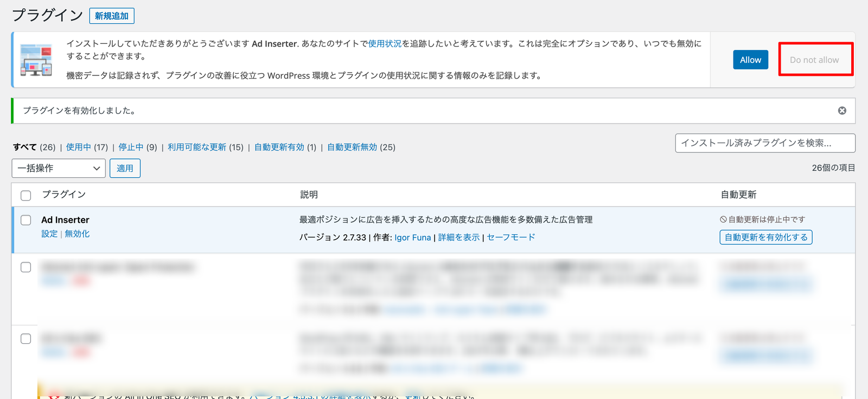Focus the インストール済みプラグインを検索 field
This screenshot has width=868, height=399.
765,143
